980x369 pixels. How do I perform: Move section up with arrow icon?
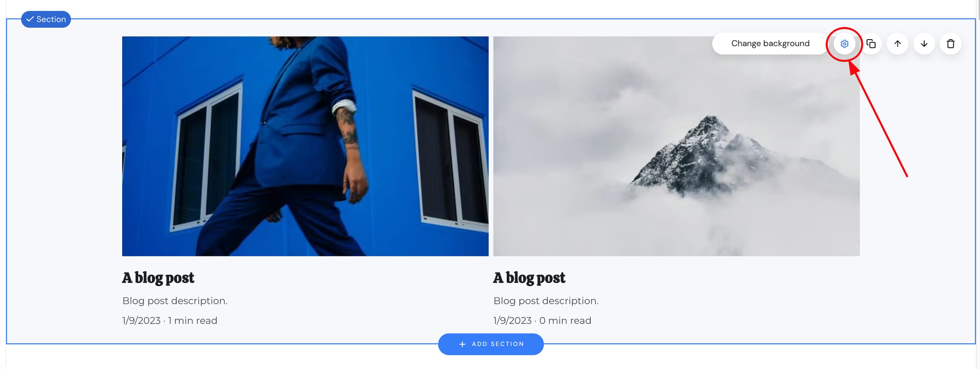click(x=897, y=44)
